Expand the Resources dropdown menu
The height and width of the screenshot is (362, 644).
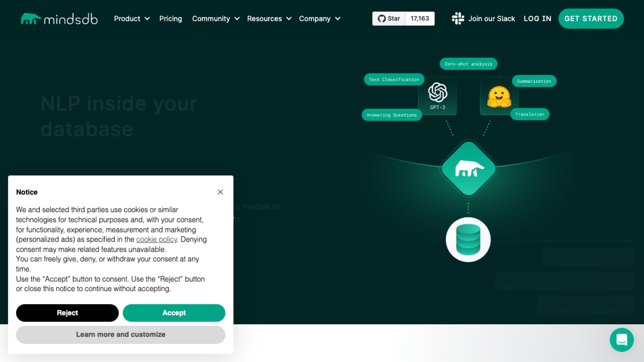point(269,19)
